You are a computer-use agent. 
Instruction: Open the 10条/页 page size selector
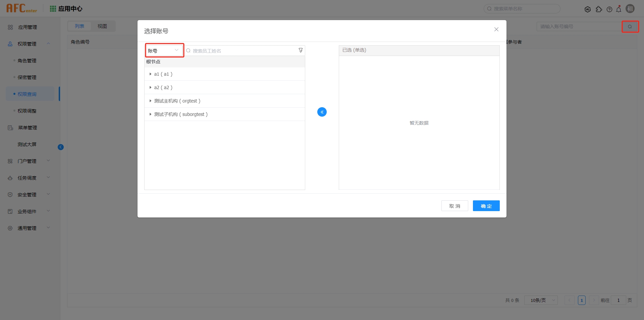pyautogui.click(x=540, y=300)
